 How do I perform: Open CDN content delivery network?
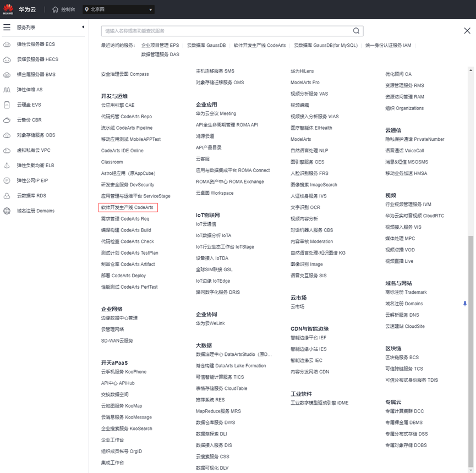click(310, 372)
